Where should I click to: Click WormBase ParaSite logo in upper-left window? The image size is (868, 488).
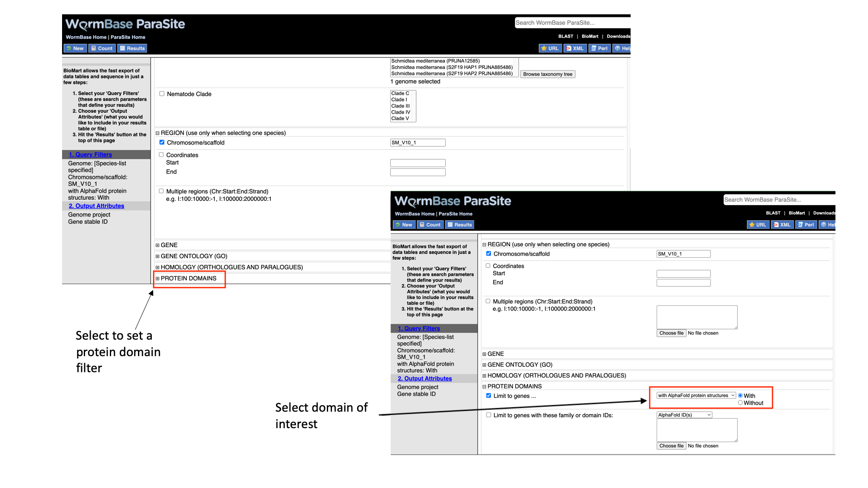pos(125,24)
